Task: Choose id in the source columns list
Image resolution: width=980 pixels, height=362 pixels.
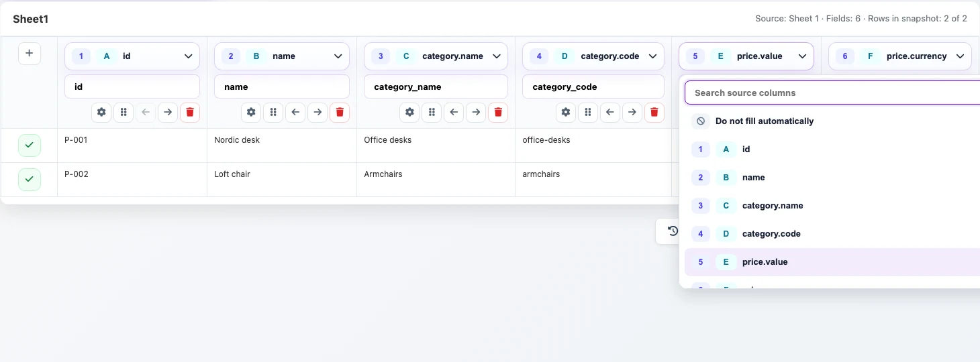Action: [x=832, y=149]
